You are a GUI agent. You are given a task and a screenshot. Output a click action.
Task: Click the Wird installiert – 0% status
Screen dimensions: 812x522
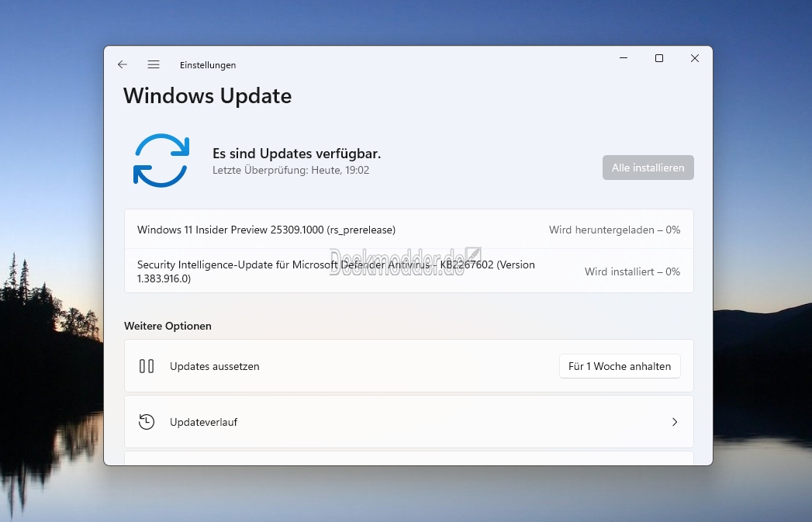632,271
